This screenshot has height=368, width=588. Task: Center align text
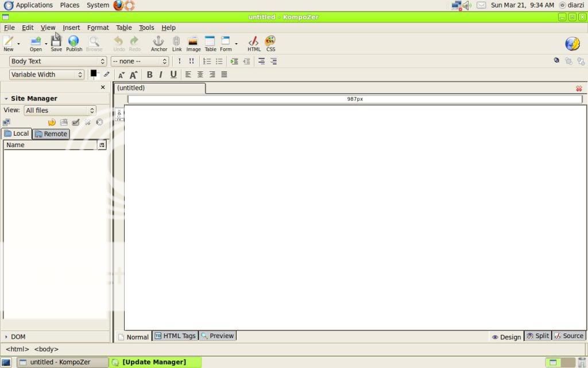click(200, 74)
